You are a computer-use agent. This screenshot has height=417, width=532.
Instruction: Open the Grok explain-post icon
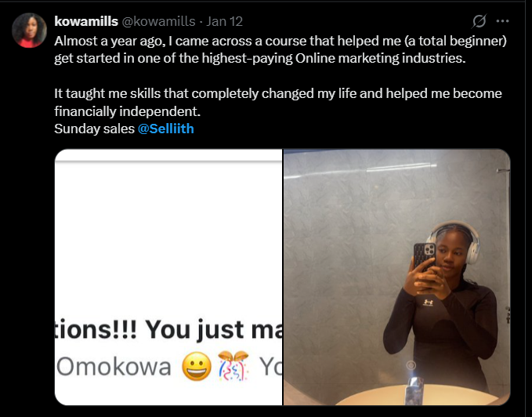click(480, 20)
